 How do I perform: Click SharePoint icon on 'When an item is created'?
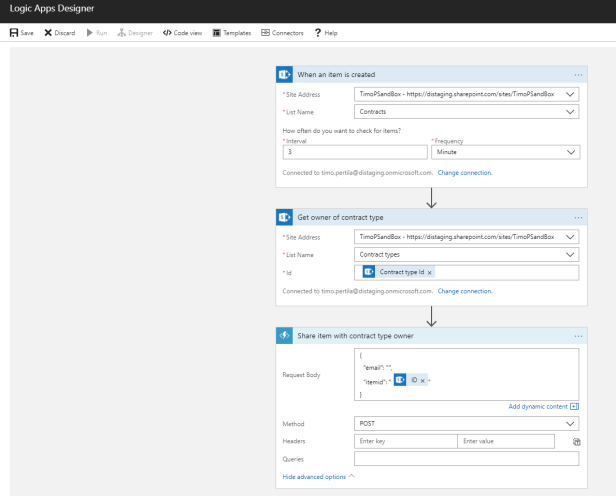[x=285, y=75]
